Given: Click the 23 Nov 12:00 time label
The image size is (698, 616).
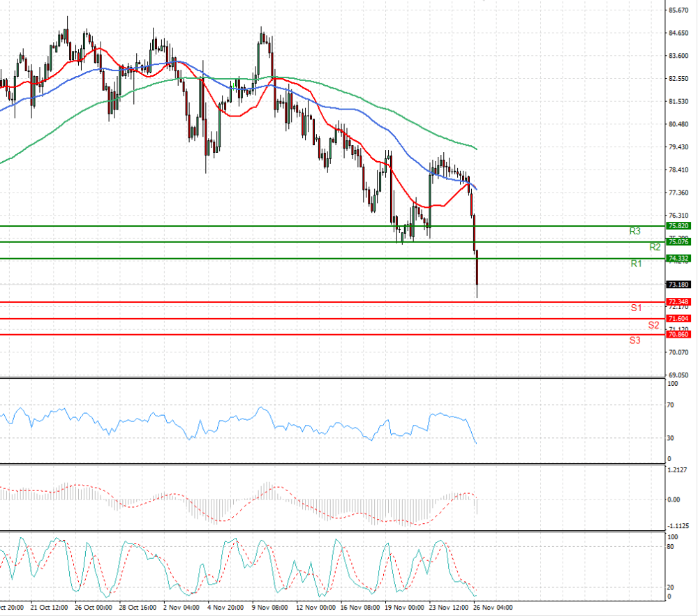Looking at the screenshot, I should [x=449, y=608].
